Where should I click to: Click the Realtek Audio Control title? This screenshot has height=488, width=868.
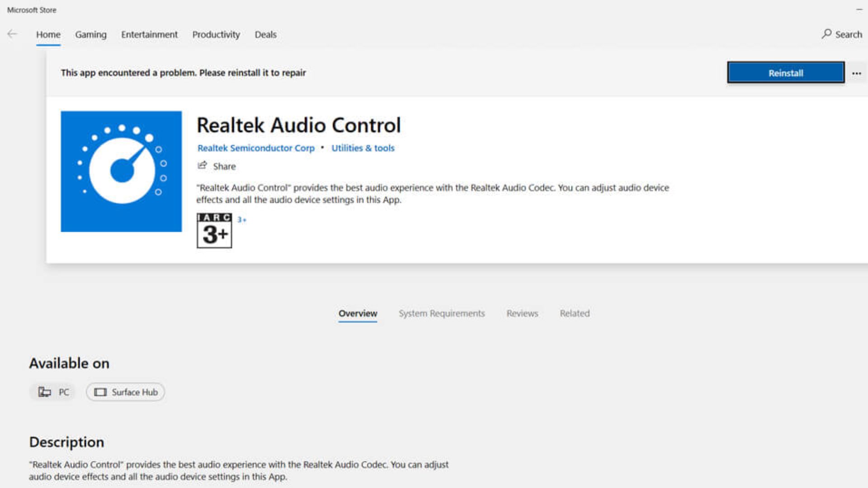[x=299, y=125]
